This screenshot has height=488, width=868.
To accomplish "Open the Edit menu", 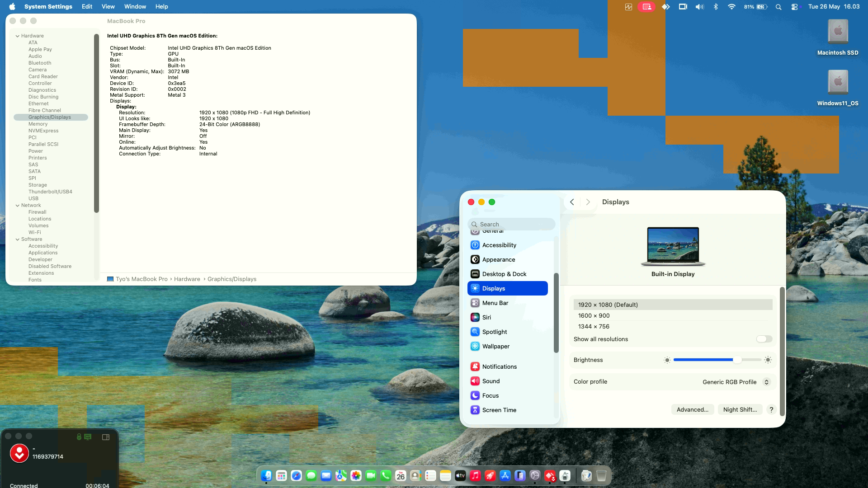I will coord(87,6).
